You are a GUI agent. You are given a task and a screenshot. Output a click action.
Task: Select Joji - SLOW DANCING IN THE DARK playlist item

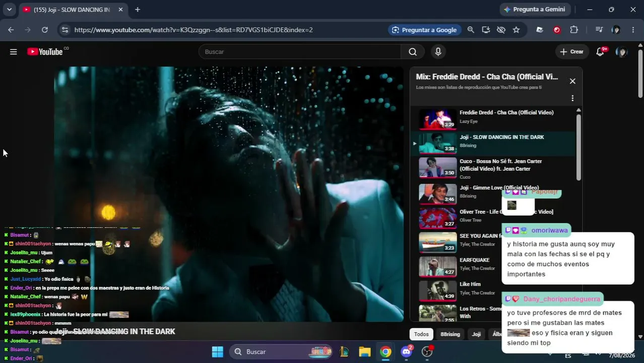click(x=493, y=143)
